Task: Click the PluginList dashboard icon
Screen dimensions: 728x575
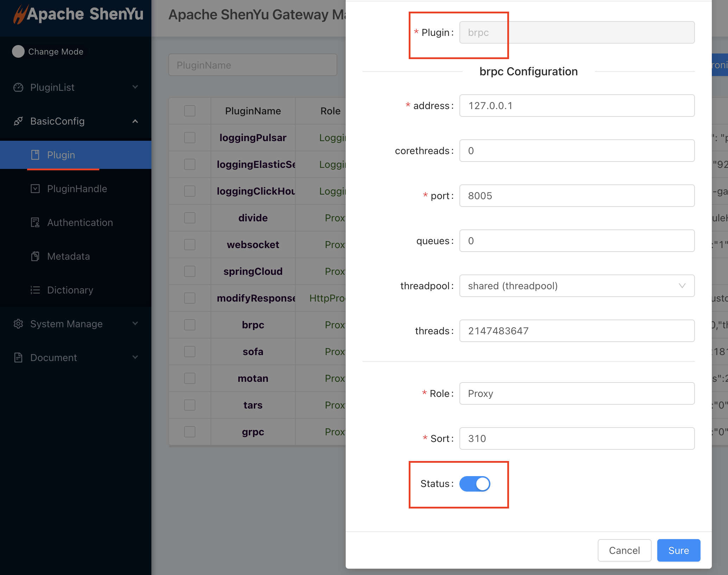Action: click(18, 87)
